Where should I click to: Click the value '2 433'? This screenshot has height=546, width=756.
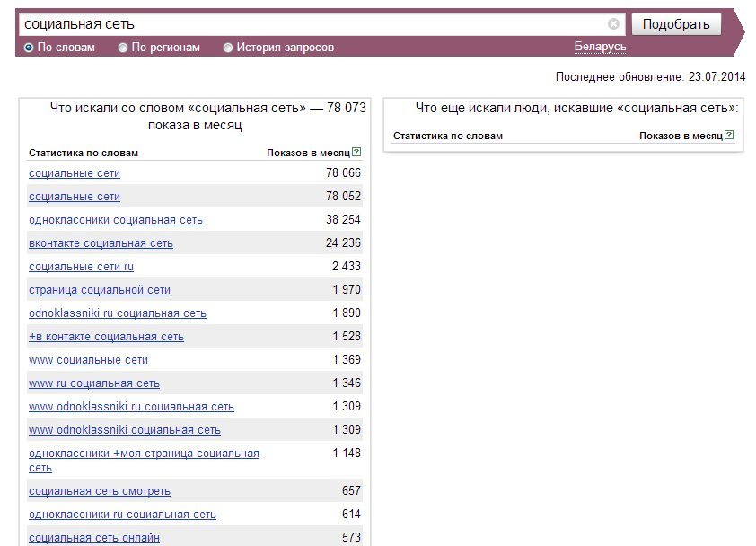(347, 266)
